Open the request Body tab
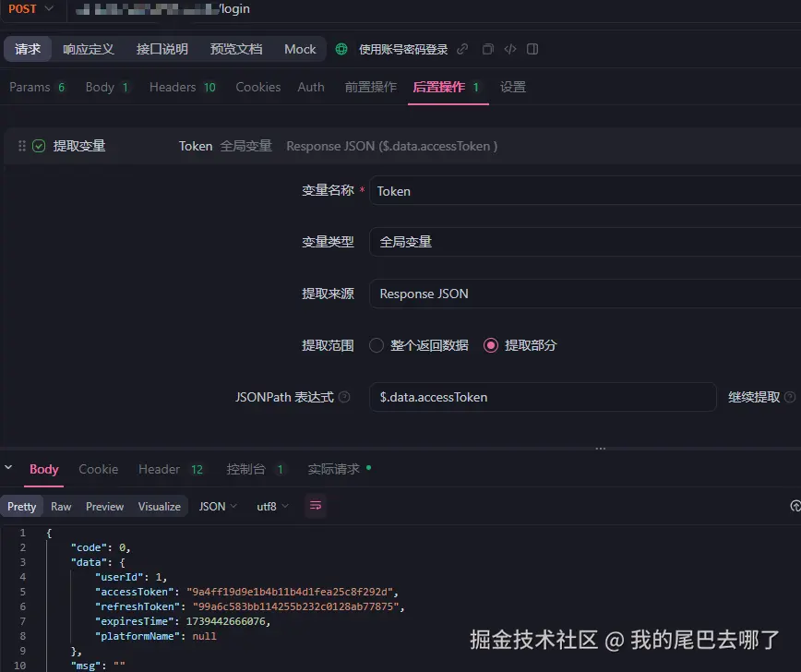 pyautogui.click(x=107, y=87)
